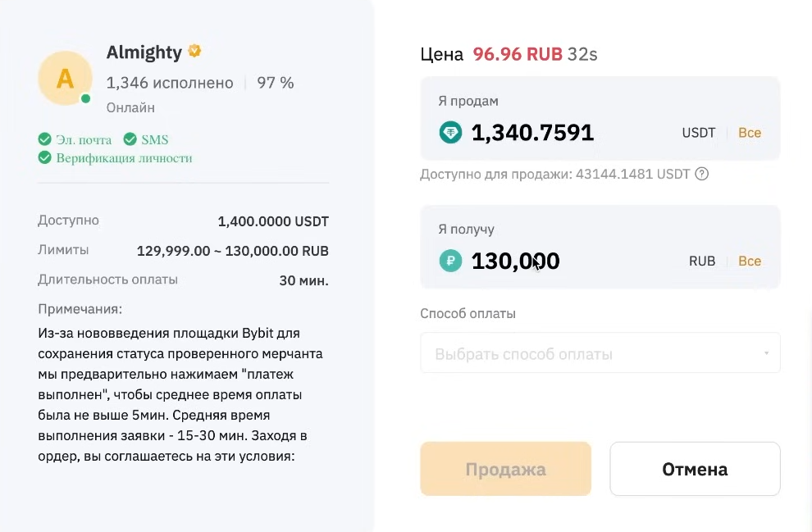The height and width of the screenshot is (532, 812).
Task: Click the SMS verification checkmark icon
Action: [x=130, y=139]
